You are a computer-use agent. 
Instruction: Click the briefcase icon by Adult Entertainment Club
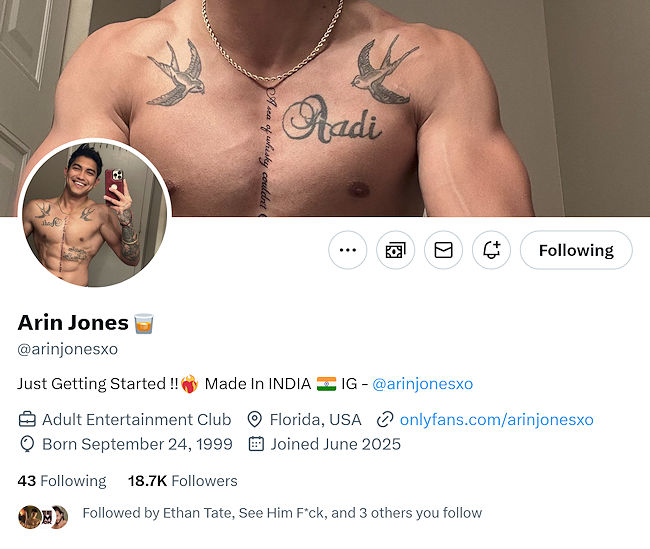tap(27, 419)
